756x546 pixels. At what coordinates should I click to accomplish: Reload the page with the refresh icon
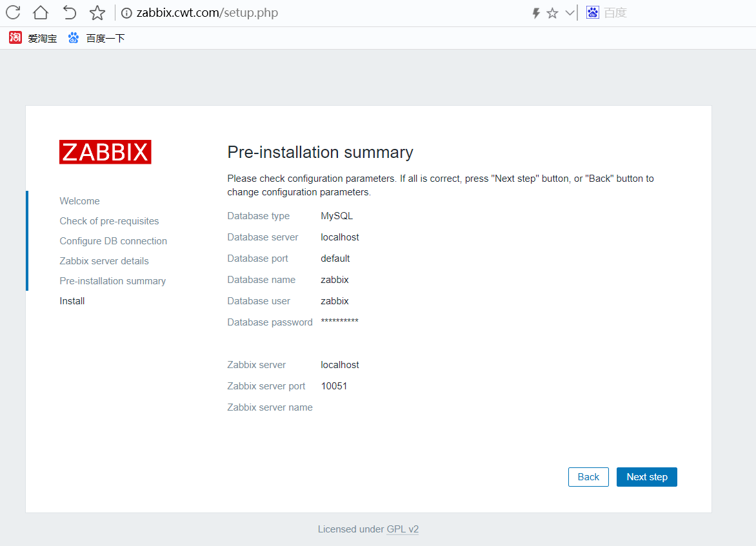(13, 12)
